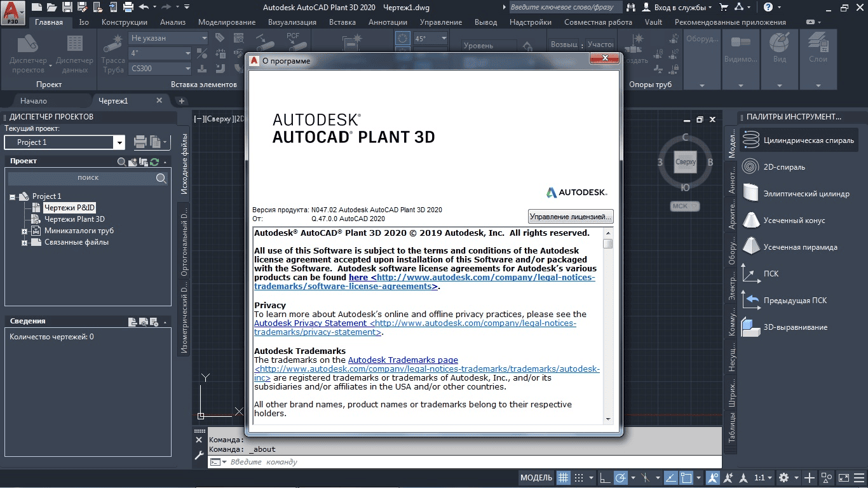Toggle МОДЕЛЬ model space button
868x488 pixels.
(536, 478)
